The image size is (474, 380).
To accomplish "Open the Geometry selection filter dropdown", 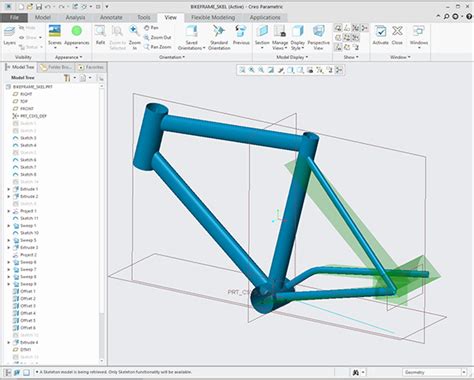I will [x=434, y=372].
